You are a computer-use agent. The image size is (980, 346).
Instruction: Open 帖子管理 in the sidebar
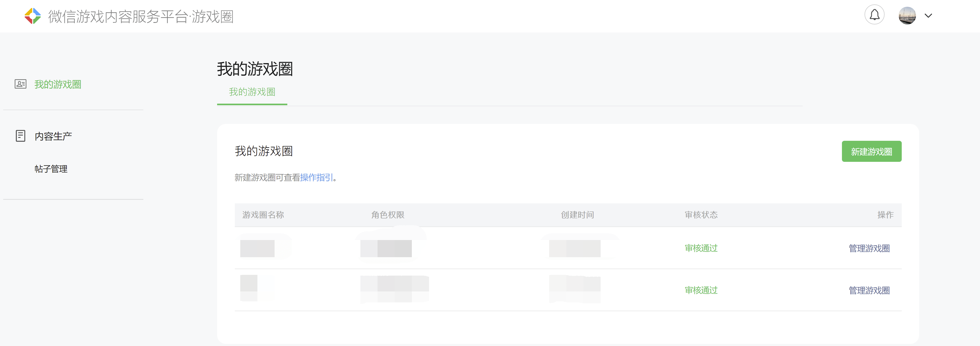51,169
